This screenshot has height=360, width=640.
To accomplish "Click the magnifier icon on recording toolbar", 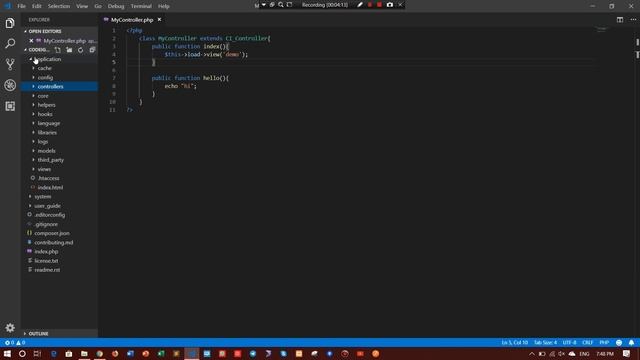I will point(281,5).
